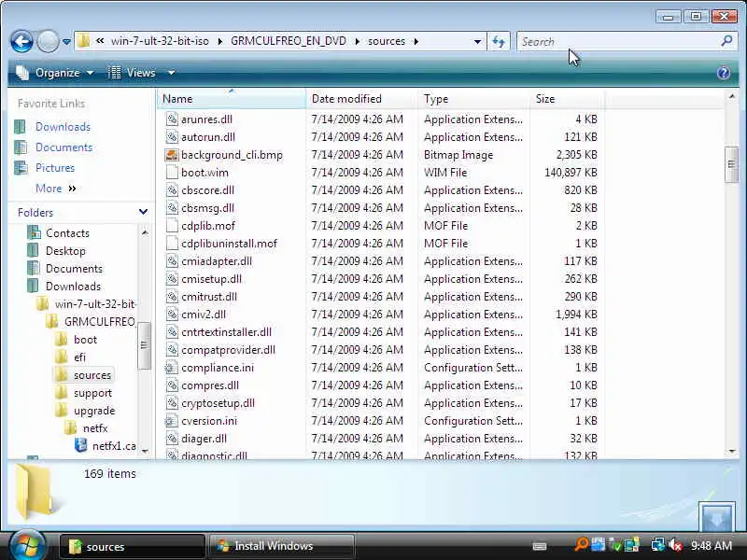This screenshot has width=747, height=560.
Task: Click the arunres.dll file icon
Action: click(x=172, y=119)
